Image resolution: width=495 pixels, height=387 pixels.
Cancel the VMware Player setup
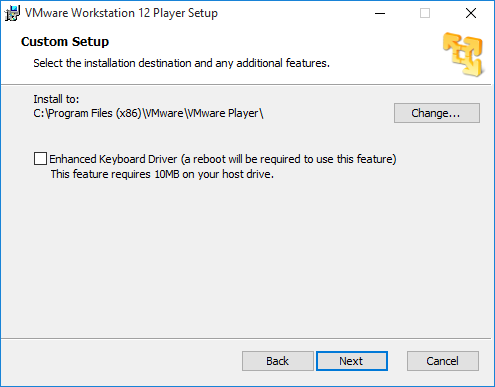[x=443, y=361]
